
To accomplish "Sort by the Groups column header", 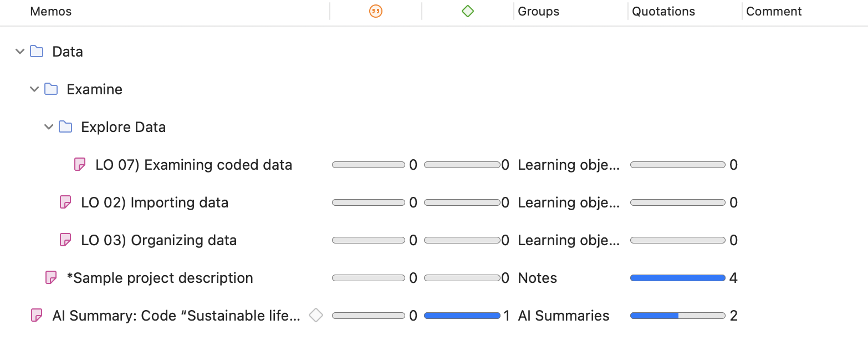I will tap(538, 11).
